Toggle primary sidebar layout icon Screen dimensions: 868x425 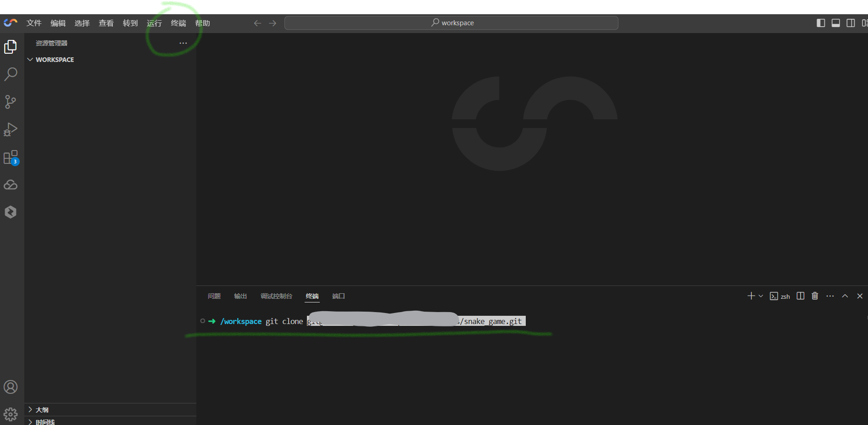tap(821, 23)
